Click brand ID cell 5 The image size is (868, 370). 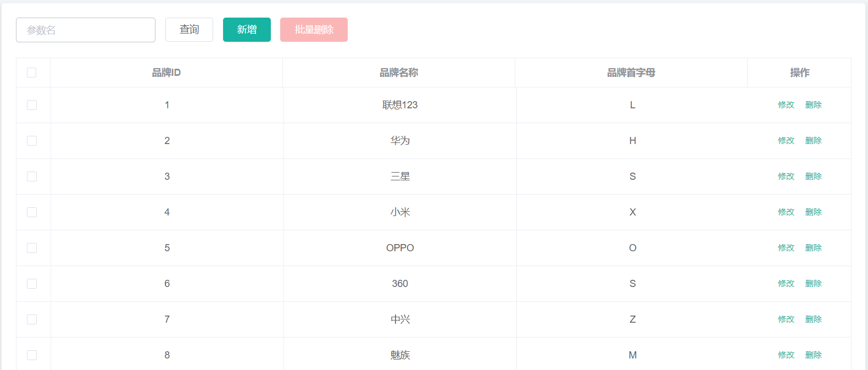coord(167,248)
